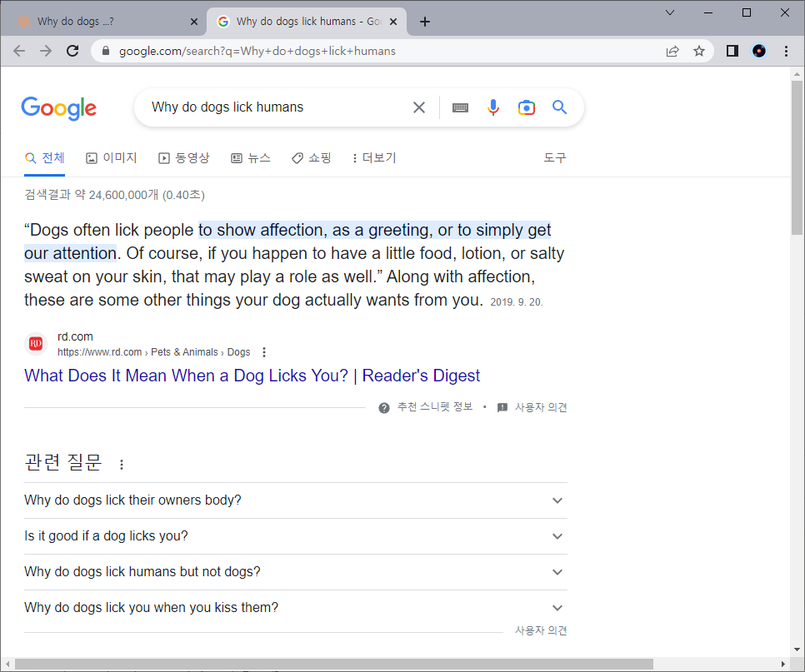Submit search with magnifier icon
The height and width of the screenshot is (672, 805).
click(x=559, y=107)
